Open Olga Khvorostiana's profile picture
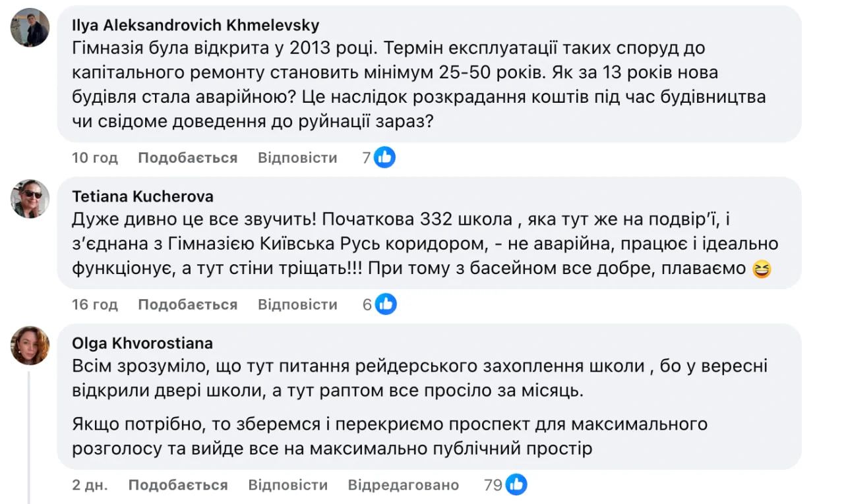The image size is (844, 504). click(x=29, y=346)
